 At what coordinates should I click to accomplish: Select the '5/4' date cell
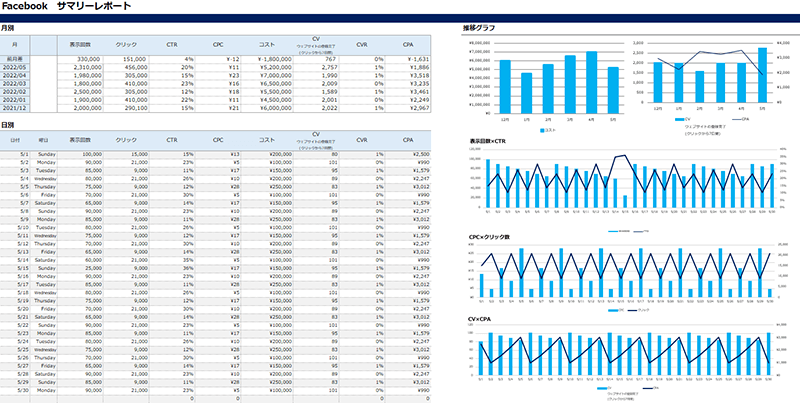[x=15, y=179]
